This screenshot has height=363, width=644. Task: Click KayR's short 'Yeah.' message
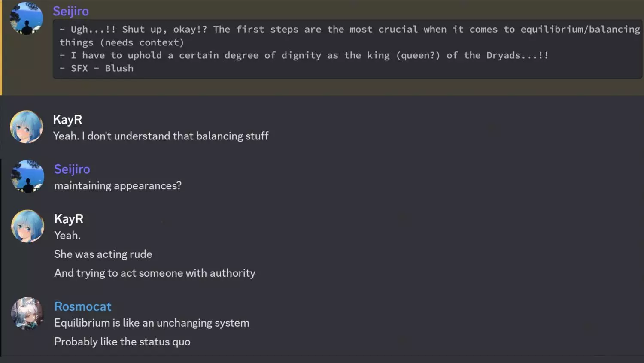(67, 236)
